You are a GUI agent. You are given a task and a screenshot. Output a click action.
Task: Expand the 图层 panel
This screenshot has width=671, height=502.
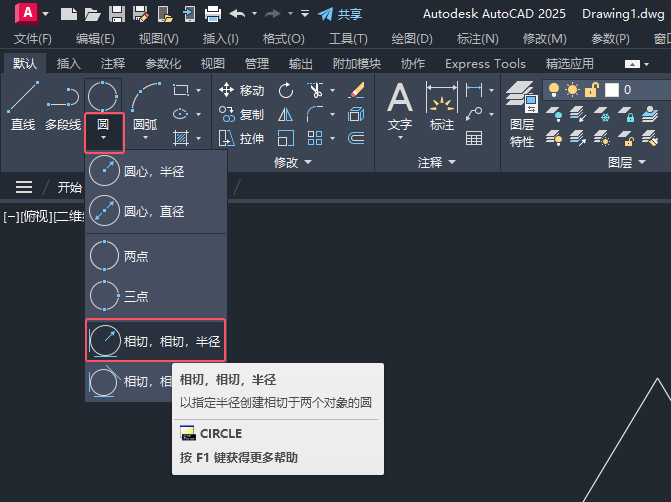626,162
